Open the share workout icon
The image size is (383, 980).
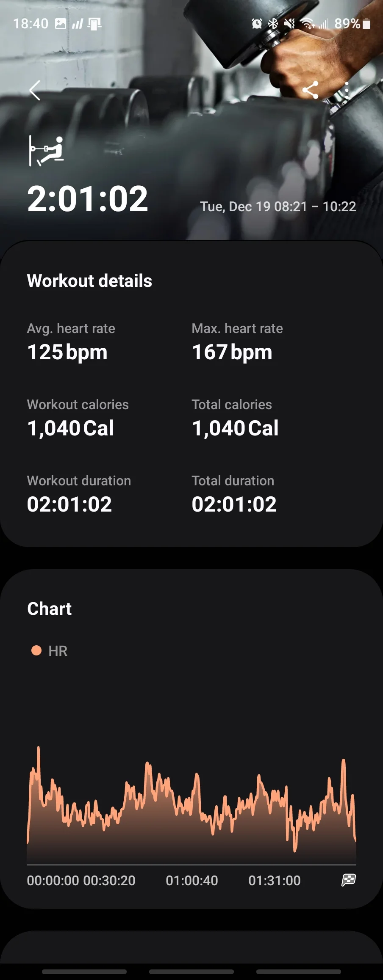tap(311, 90)
